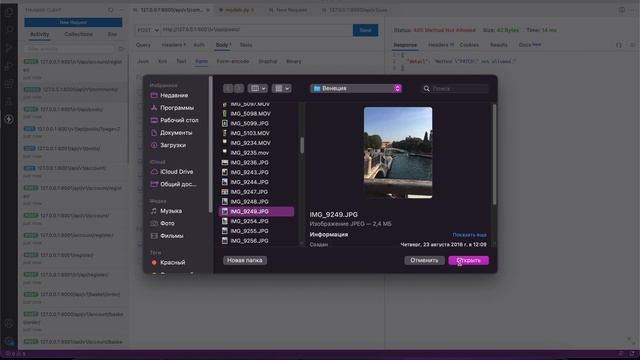Viewport: 640px width, 360px height.
Task: Select the Binary body type
Action: tap(293, 61)
